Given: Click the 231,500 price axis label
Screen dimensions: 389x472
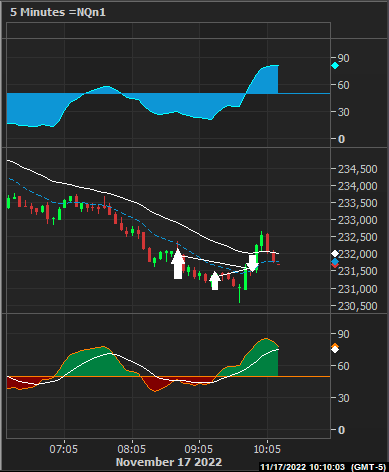Looking at the screenshot, I should (x=358, y=271).
